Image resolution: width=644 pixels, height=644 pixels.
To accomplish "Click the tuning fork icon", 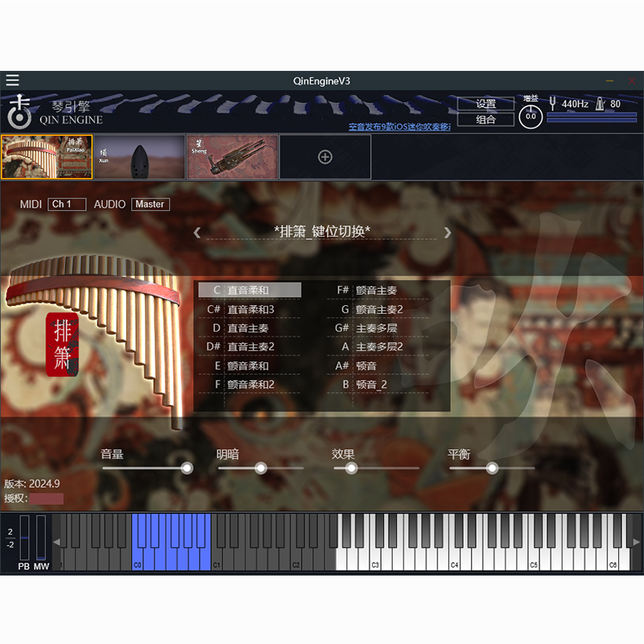I will (552, 104).
